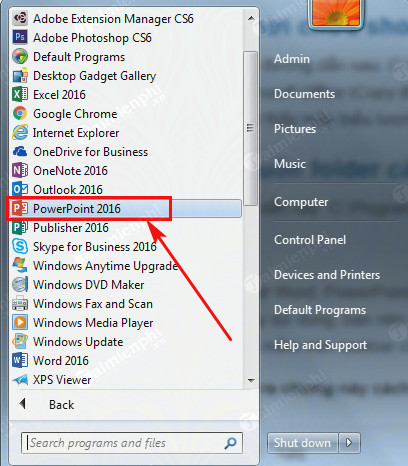
Task: Open Computer from the right pane
Action: point(301,202)
